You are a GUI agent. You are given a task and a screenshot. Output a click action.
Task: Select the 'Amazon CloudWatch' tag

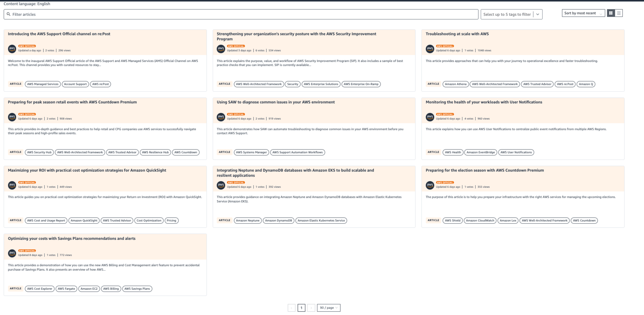tap(480, 221)
